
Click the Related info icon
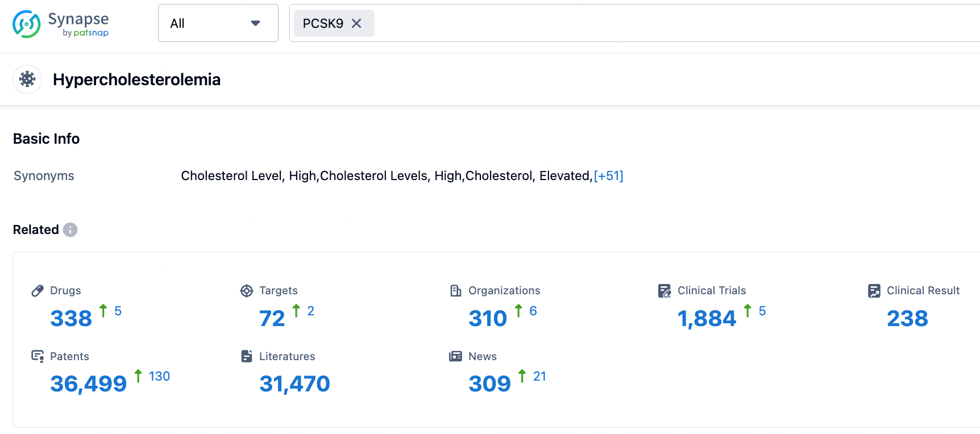click(70, 229)
